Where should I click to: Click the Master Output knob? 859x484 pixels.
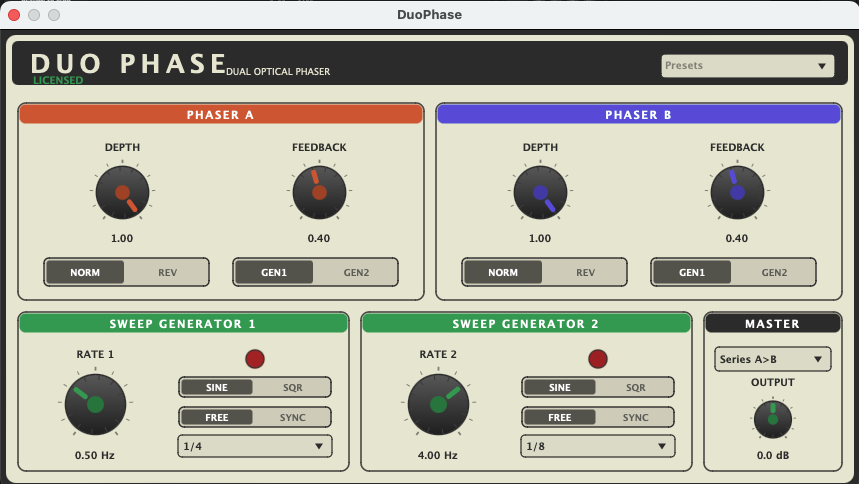(x=773, y=419)
